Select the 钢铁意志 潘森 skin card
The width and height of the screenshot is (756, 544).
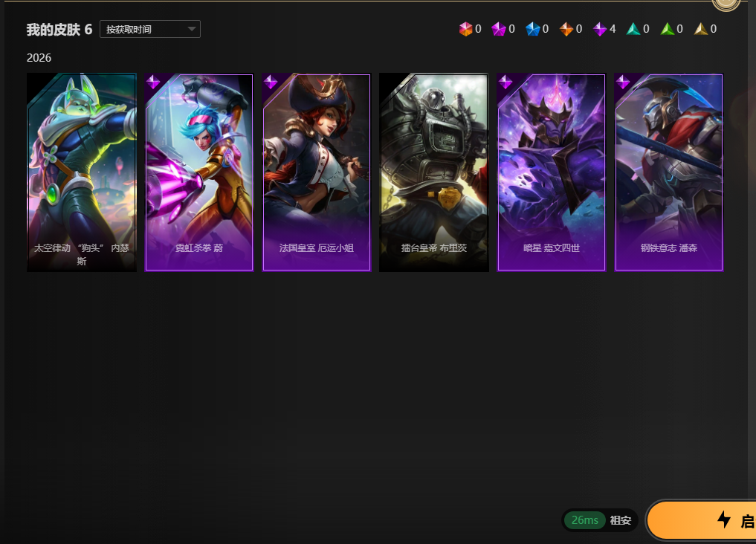669,172
